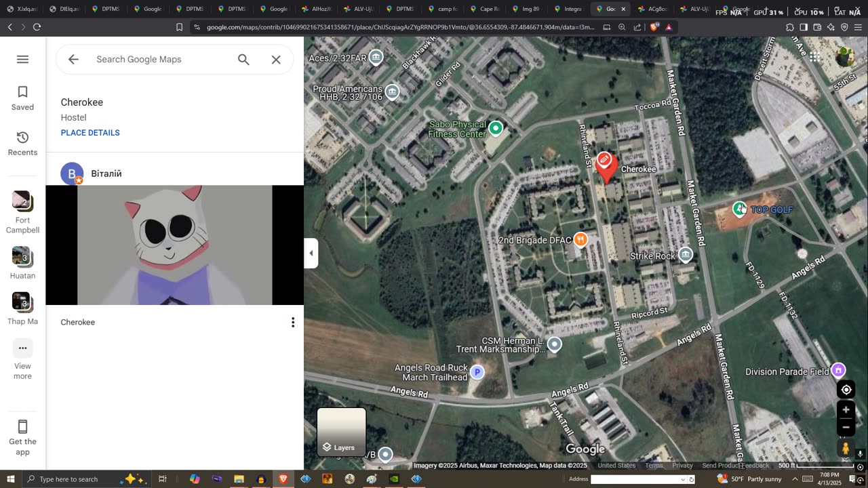Image resolution: width=868 pixels, height=488 pixels.
Task: Click the contributor B avatar
Action: tap(72, 174)
